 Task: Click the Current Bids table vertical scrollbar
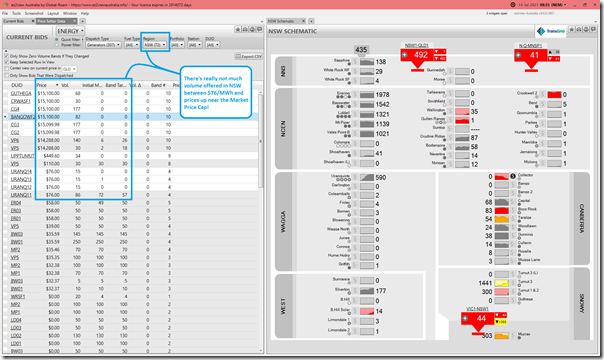tap(260, 141)
